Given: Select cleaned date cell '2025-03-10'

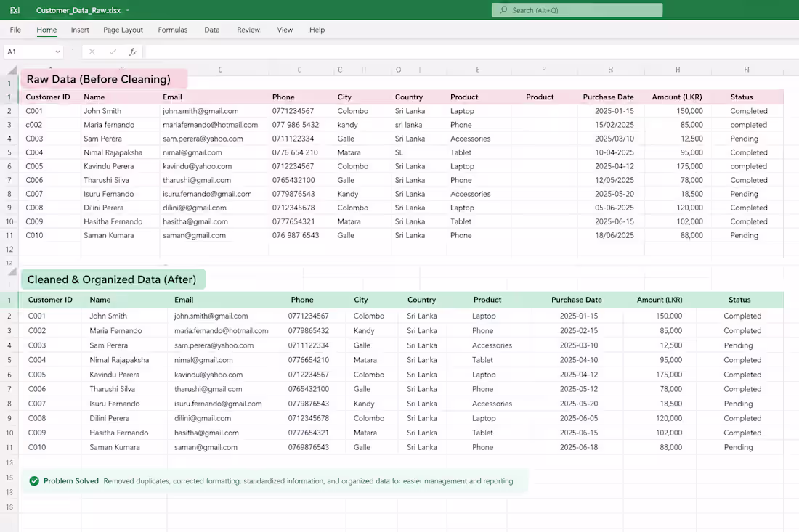Looking at the screenshot, I should 579,345.
